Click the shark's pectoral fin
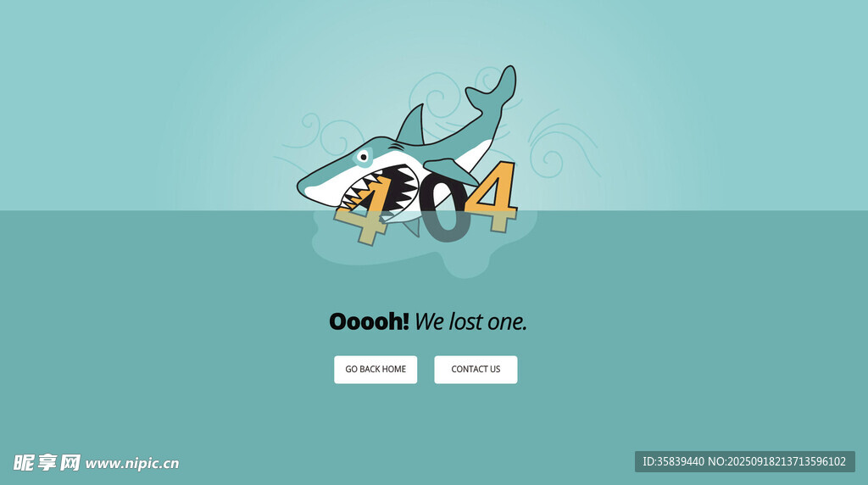868x485 pixels. [x=449, y=171]
